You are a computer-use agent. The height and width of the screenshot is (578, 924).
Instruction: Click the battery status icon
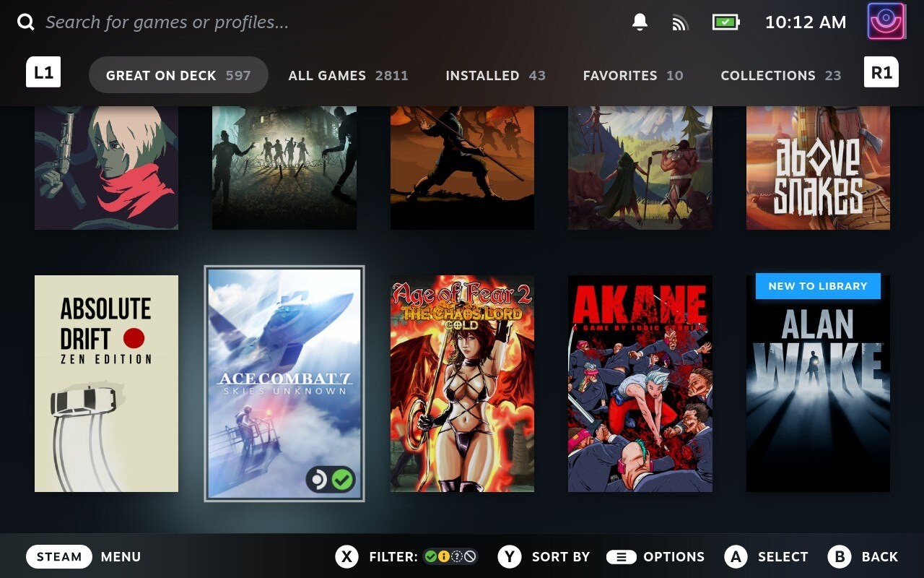725,22
